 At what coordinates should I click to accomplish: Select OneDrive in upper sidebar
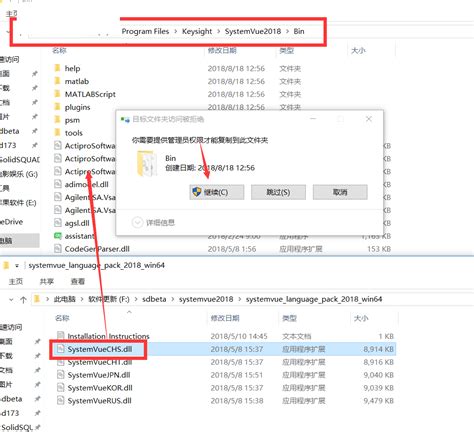click(12, 222)
